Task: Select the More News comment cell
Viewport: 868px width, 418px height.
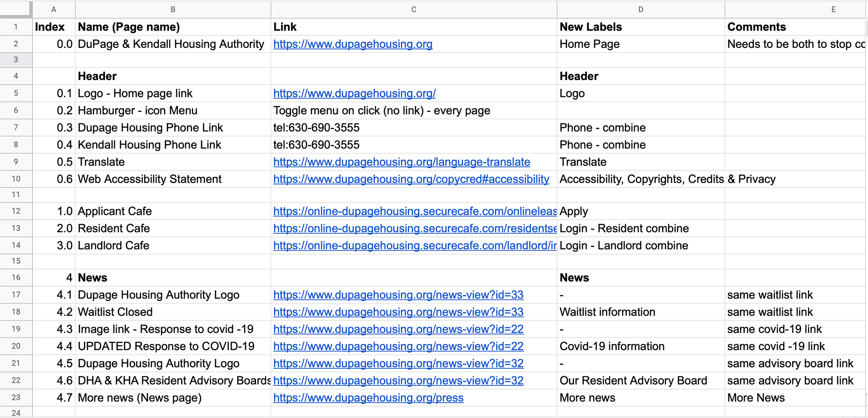Action: 796,399
